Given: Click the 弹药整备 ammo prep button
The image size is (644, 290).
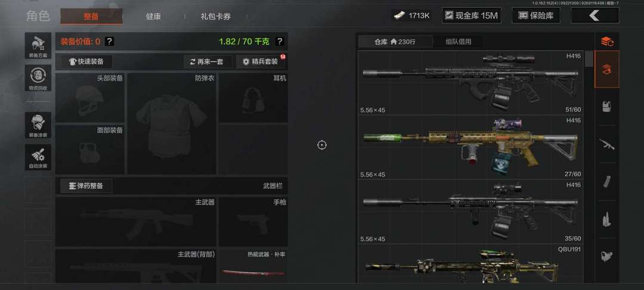Looking at the screenshot, I should point(86,186).
